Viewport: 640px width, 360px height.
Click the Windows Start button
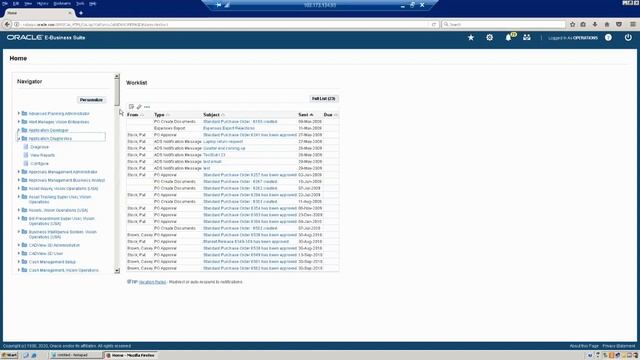click(9, 356)
